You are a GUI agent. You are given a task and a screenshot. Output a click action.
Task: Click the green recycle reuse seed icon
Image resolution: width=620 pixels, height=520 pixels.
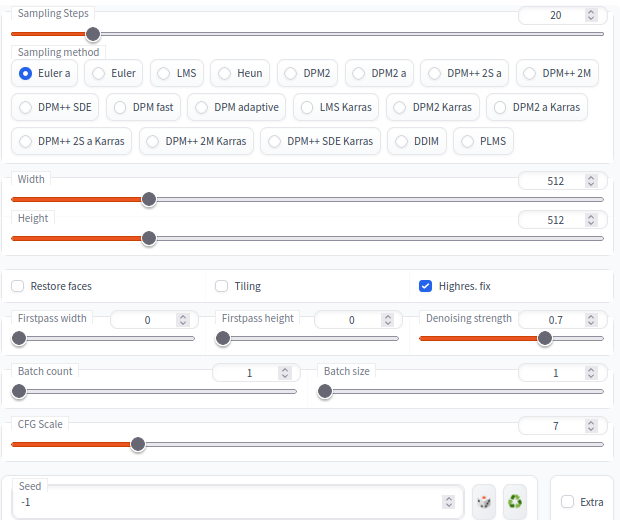pos(515,502)
